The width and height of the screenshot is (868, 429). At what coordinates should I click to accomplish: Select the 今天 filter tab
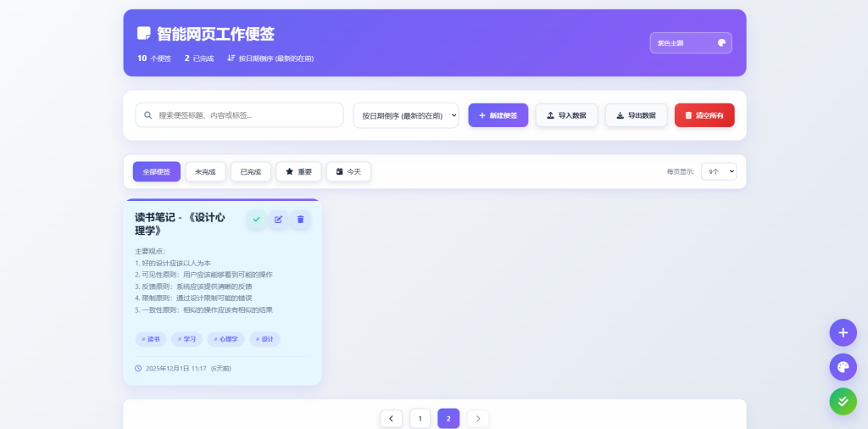coord(348,171)
